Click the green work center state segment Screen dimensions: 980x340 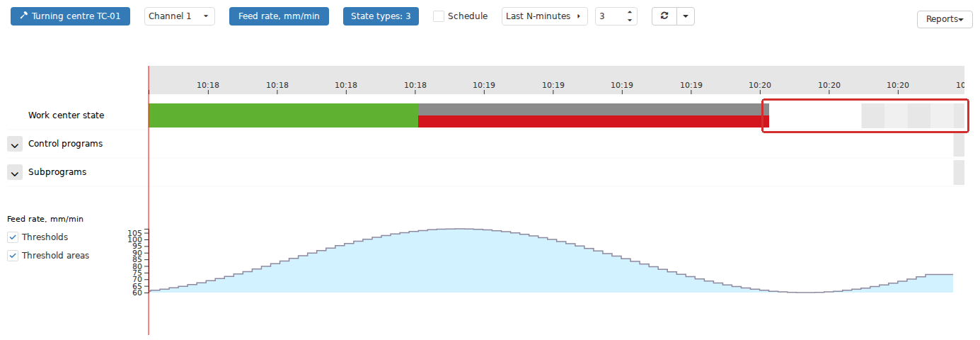pyautogui.click(x=284, y=115)
